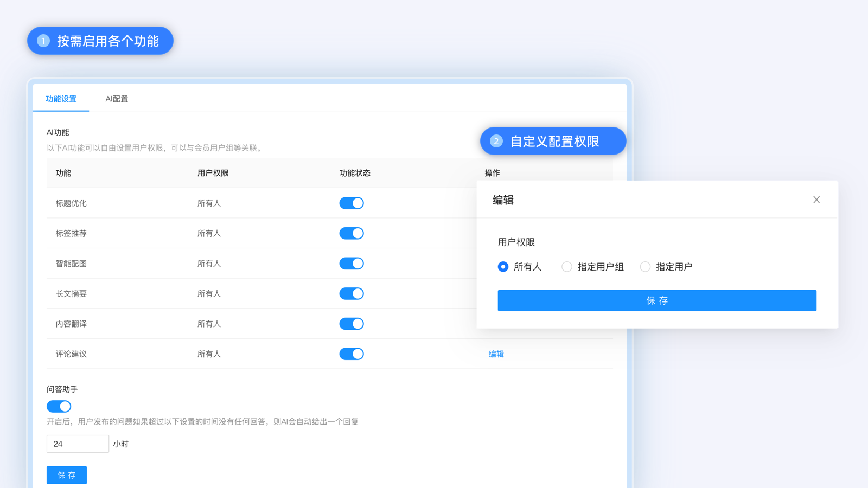
Task: Click the 长文摘要 feature name
Action: coord(71,293)
